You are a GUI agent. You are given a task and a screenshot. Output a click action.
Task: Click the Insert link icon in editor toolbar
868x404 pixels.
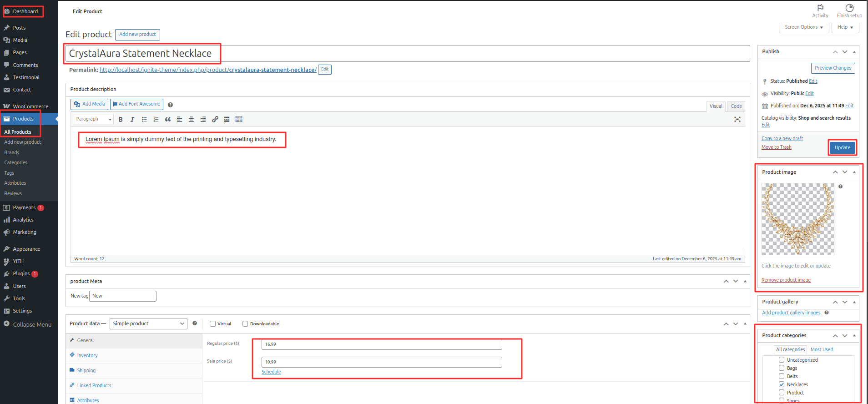coord(215,120)
